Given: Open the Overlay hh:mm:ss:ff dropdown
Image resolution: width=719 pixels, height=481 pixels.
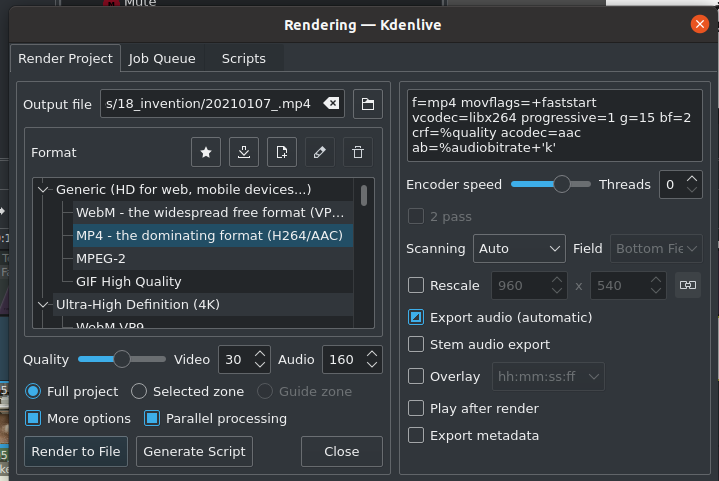Looking at the screenshot, I should tap(548, 376).
